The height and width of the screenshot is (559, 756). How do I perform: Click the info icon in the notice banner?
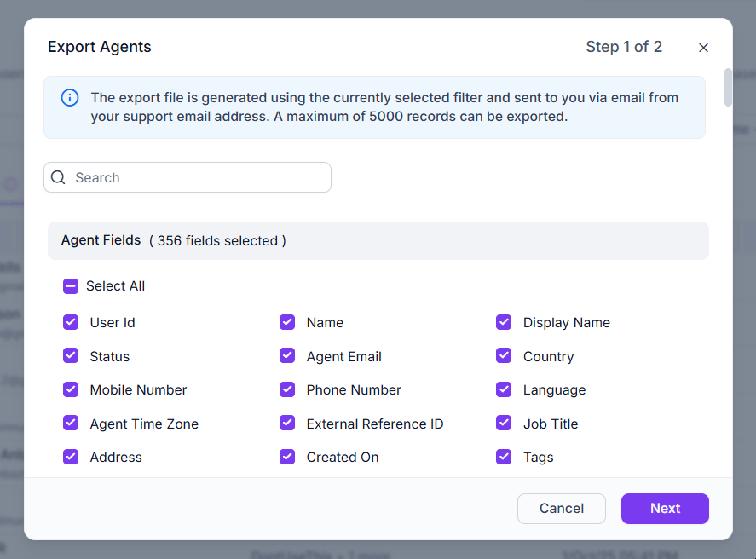69,97
